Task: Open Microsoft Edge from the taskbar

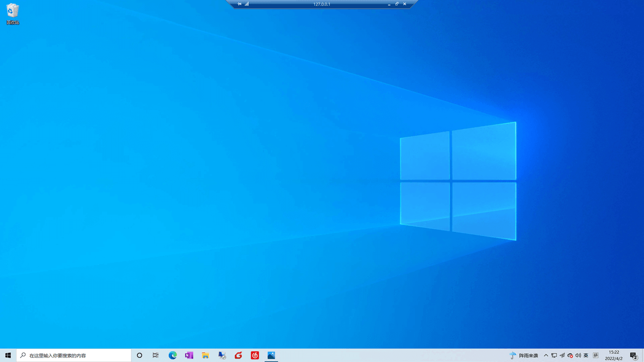Action: [173, 355]
